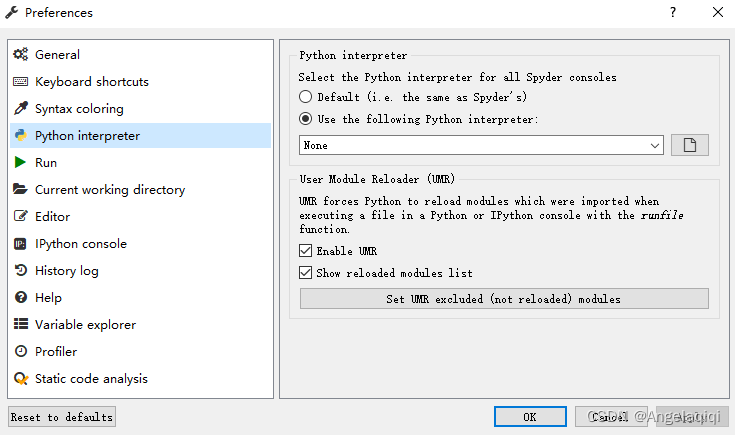Click the Help question mark icon

[x=20, y=298]
